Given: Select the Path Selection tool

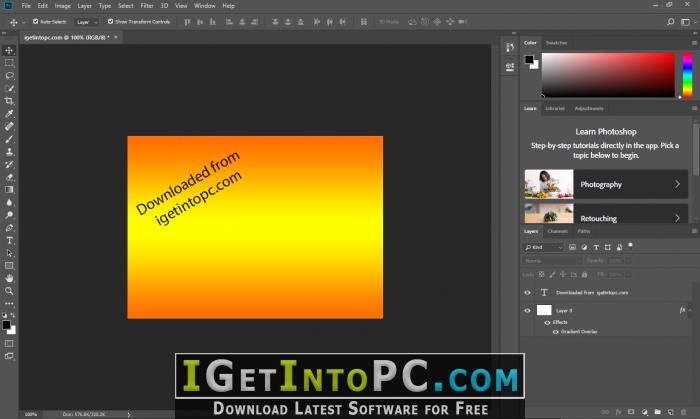Looking at the screenshot, I should [x=9, y=253].
